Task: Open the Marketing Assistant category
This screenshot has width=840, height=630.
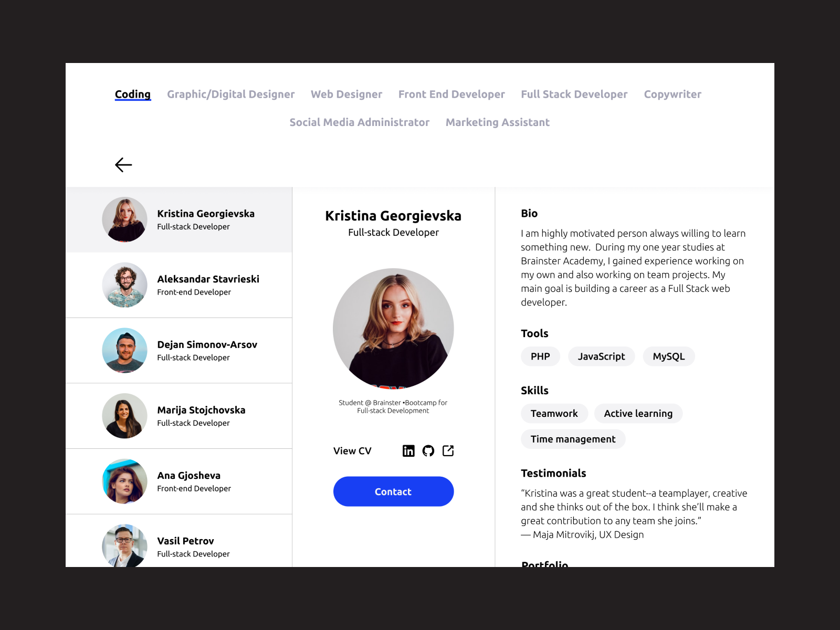Action: (498, 122)
